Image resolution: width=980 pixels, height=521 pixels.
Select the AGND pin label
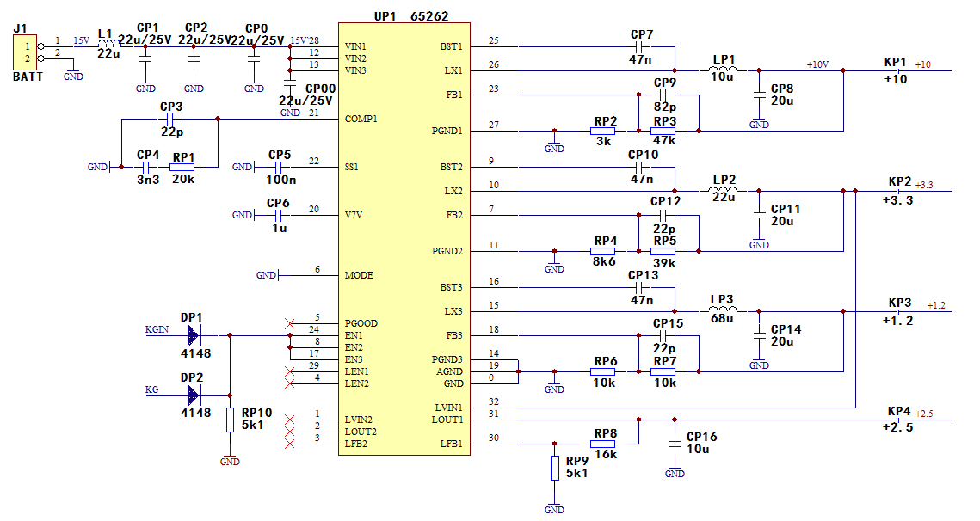[449, 371]
